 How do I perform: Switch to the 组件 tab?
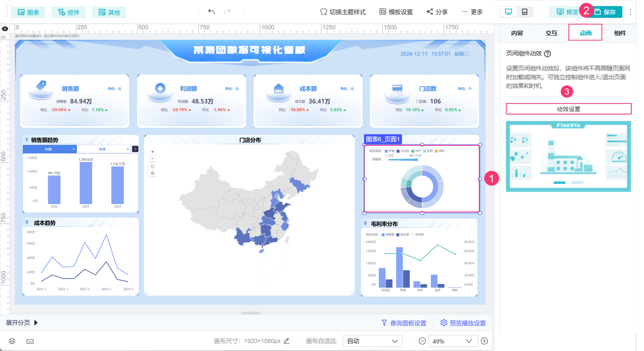pos(620,33)
